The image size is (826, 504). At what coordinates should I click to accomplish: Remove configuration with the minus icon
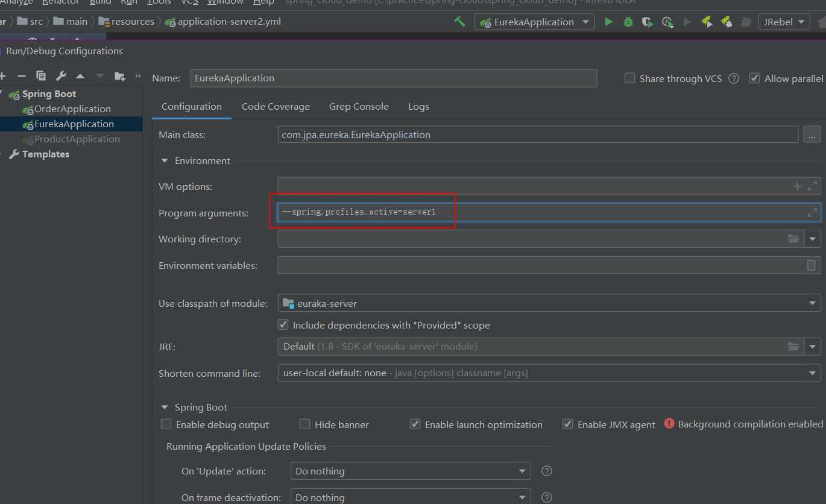[x=22, y=76]
